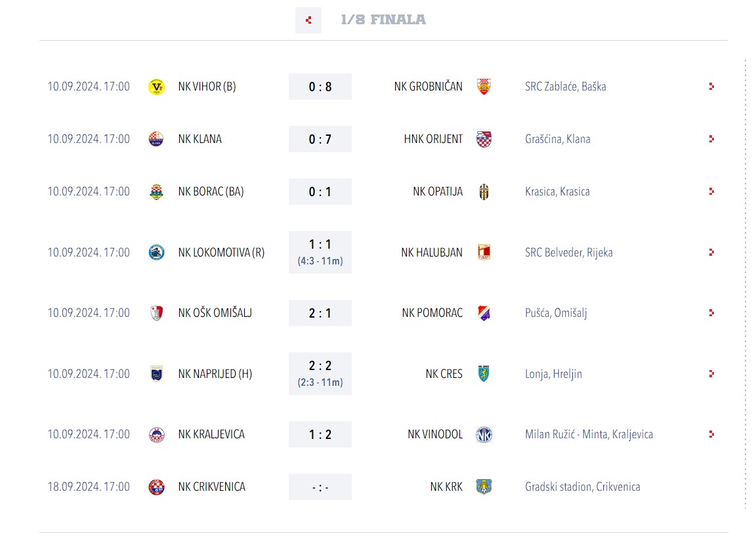
Task: Click the NK Lokomotiva (R) club crest
Action: (x=156, y=253)
